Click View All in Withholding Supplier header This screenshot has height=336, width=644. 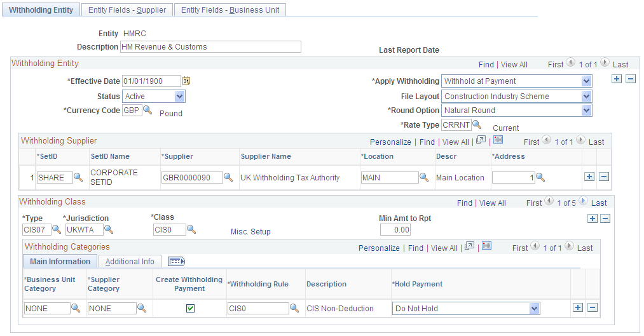click(x=455, y=142)
